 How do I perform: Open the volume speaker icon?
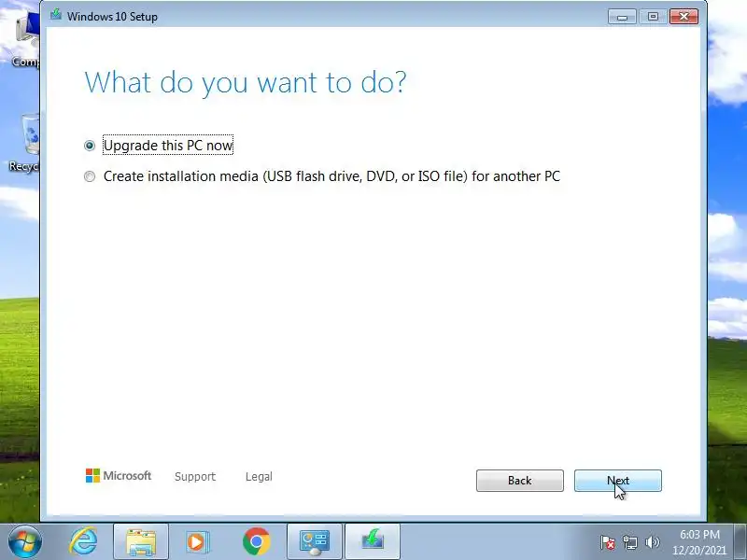coord(652,542)
